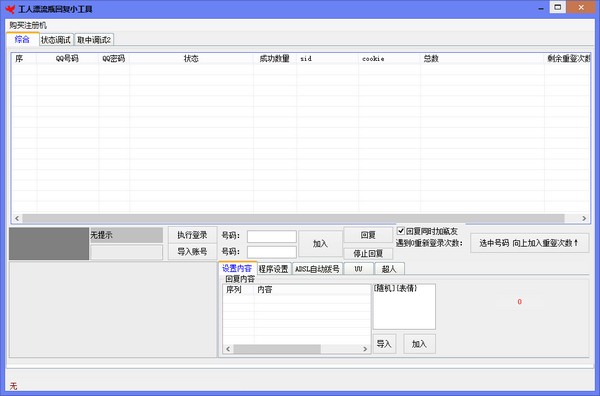
Task: Click the sid column header
Action: pos(328,59)
